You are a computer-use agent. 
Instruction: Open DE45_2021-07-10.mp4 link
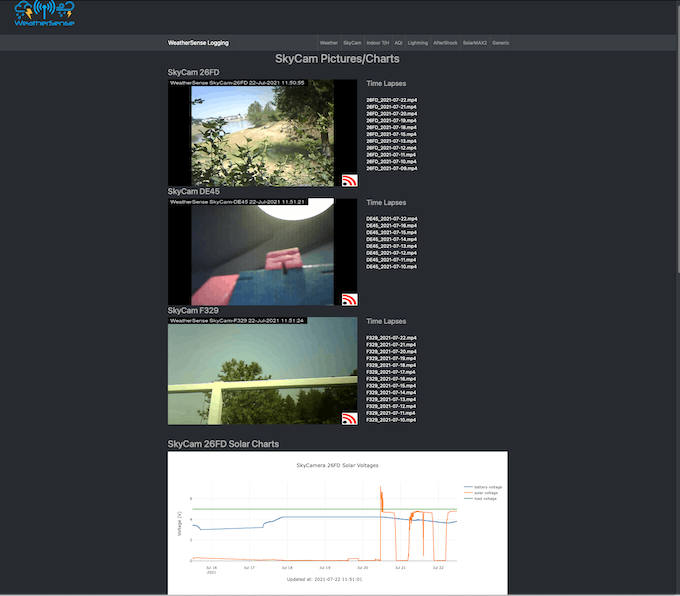392,267
